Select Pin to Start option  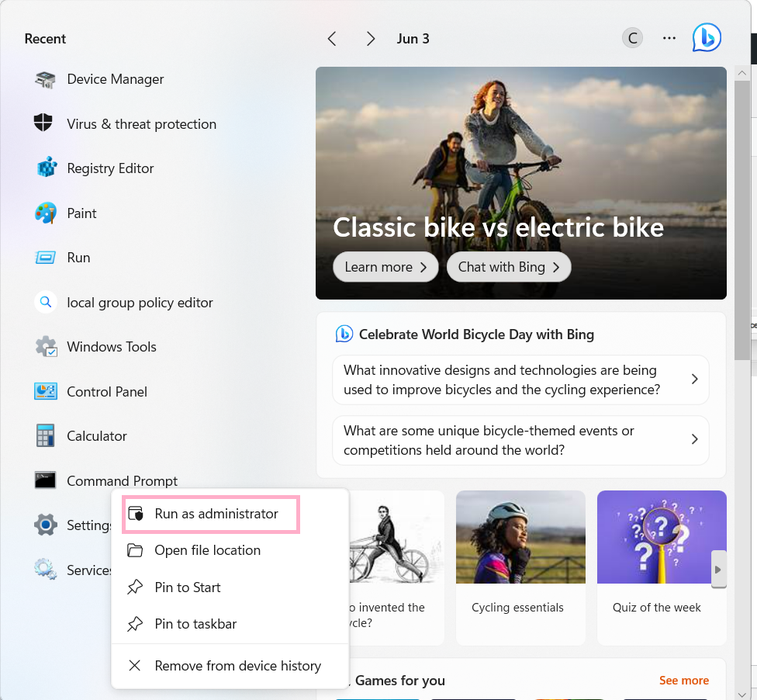188,587
